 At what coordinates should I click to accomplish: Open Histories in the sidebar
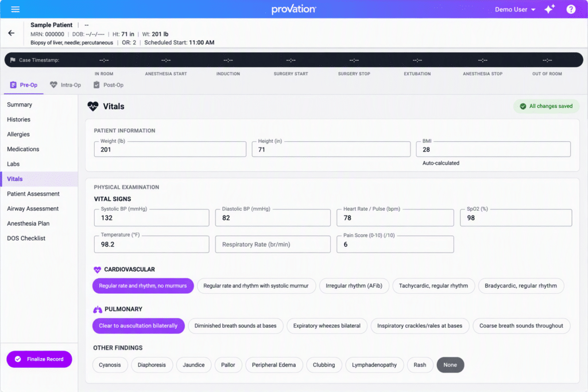click(39, 119)
